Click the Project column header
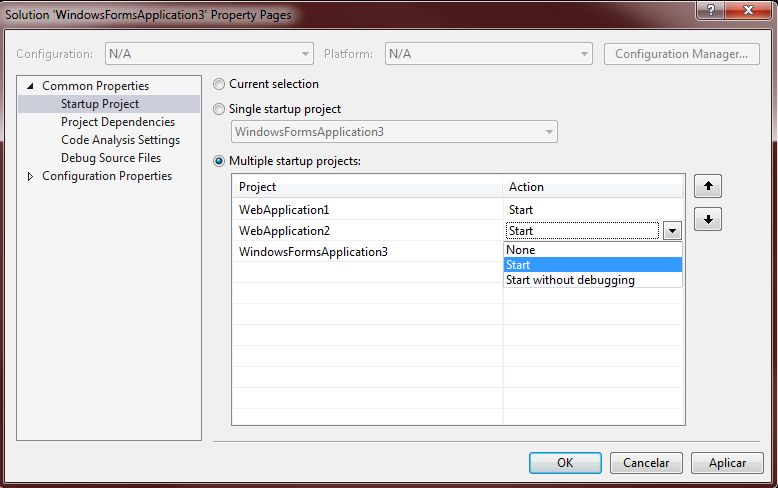Screen dimensions: 778x488 point(367,187)
